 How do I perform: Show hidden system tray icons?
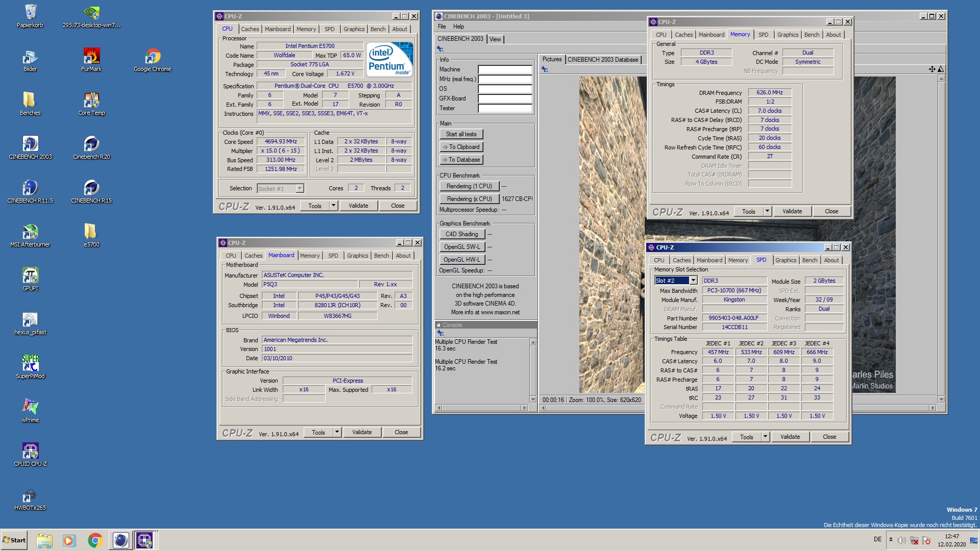point(891,540)
